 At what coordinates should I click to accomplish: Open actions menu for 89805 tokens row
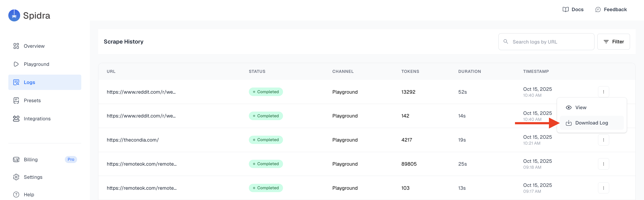[603, 164]
